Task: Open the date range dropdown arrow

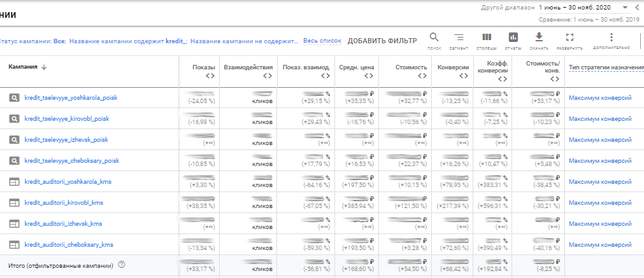Action: point(625,7)
